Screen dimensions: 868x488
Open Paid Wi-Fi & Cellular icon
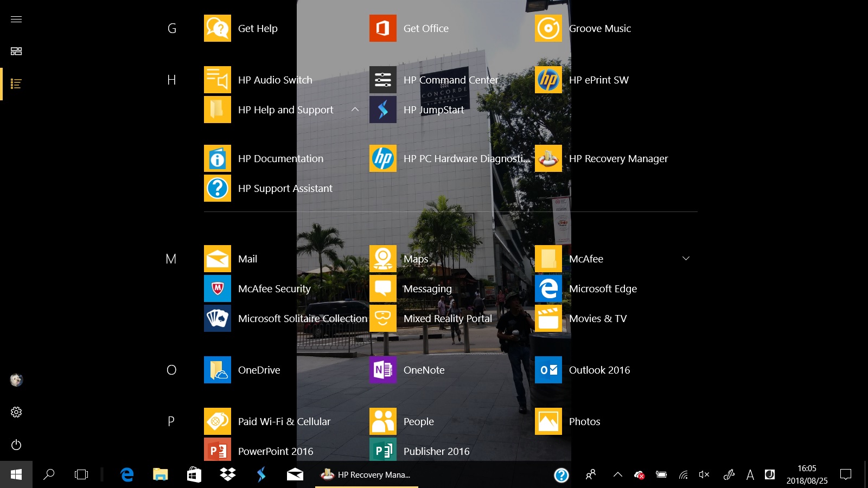tap(218, 421)
